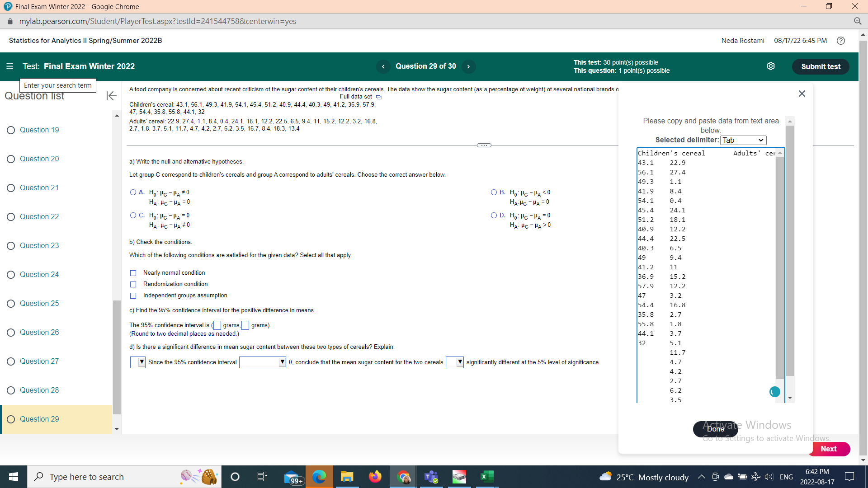The height and width of the screenshot is (488, 868).
Task: Select Question 27 in the question list
Action: click(39, 361)
